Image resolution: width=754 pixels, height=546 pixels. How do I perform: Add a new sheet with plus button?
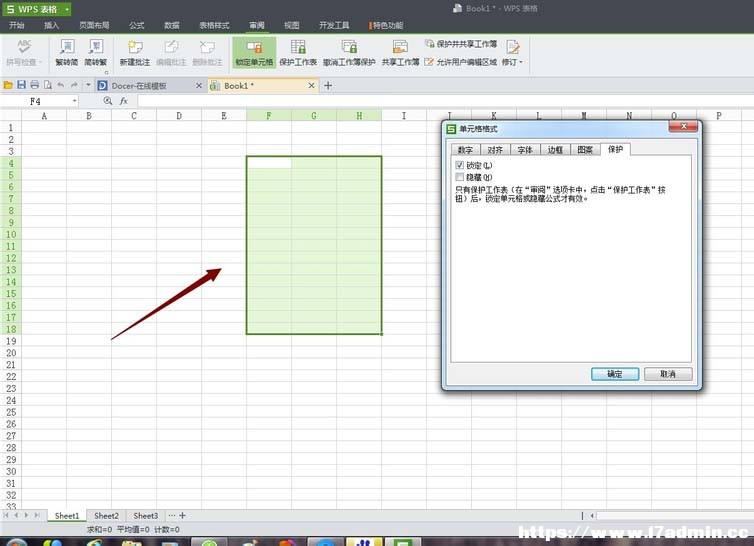coord(183,515)
